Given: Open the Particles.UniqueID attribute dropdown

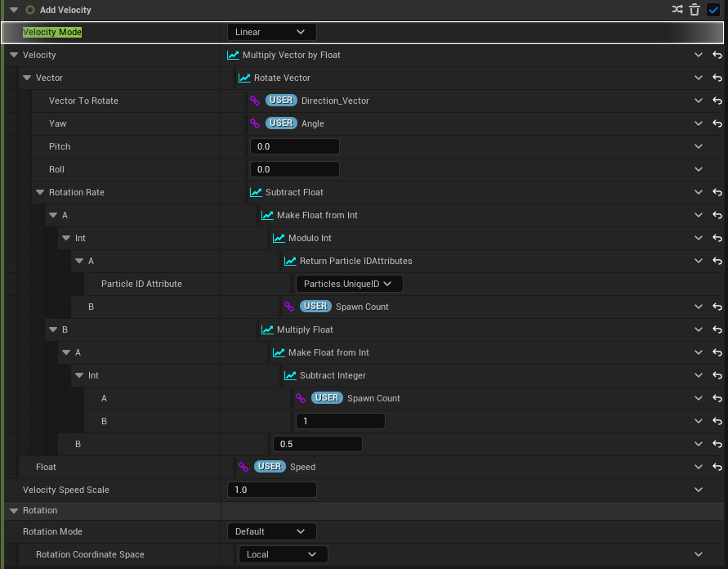Looking at the screenshot, I should [349, 284].
